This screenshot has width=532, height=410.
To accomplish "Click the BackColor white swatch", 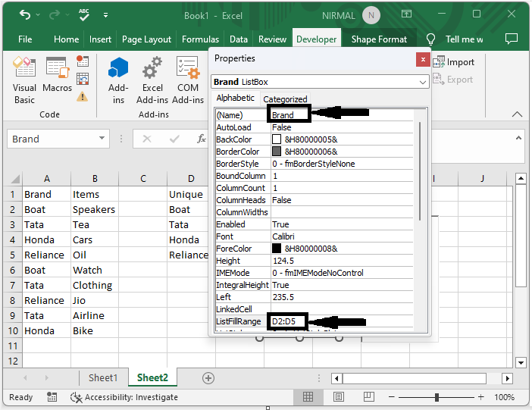I will coord(277,139).
